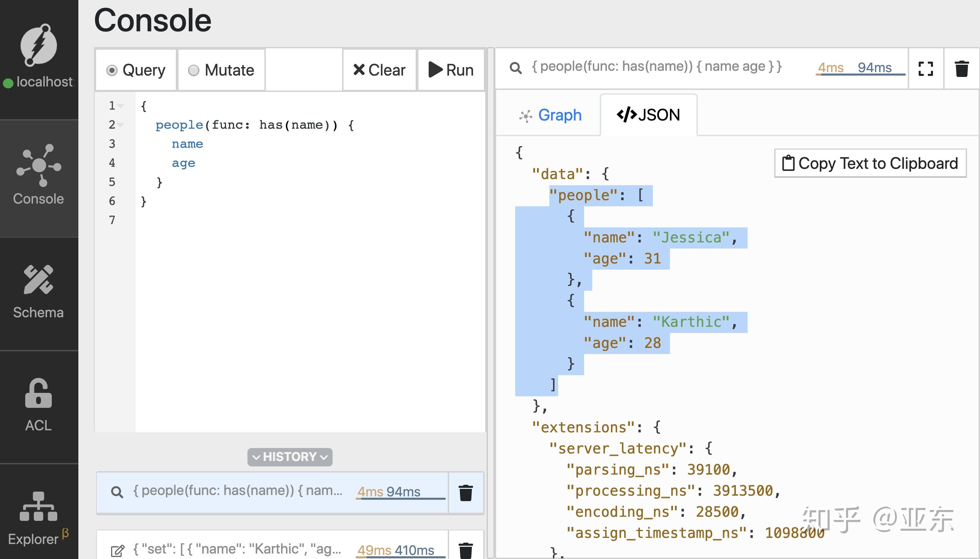
Task: Clear the query editor contents
Action: 379,70
